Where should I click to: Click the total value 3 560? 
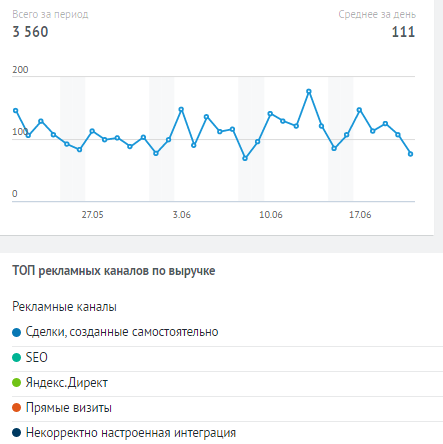pyautogui.click(x=30, y=32)
